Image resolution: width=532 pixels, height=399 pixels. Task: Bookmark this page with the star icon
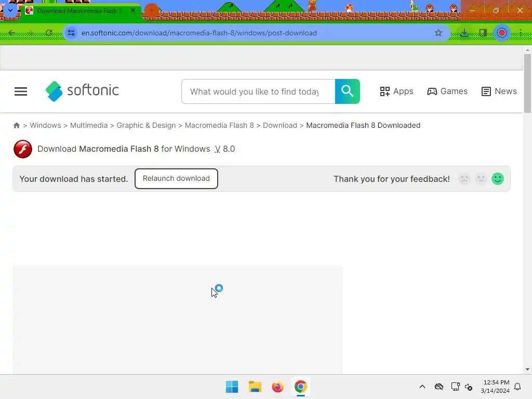[438, 33]
